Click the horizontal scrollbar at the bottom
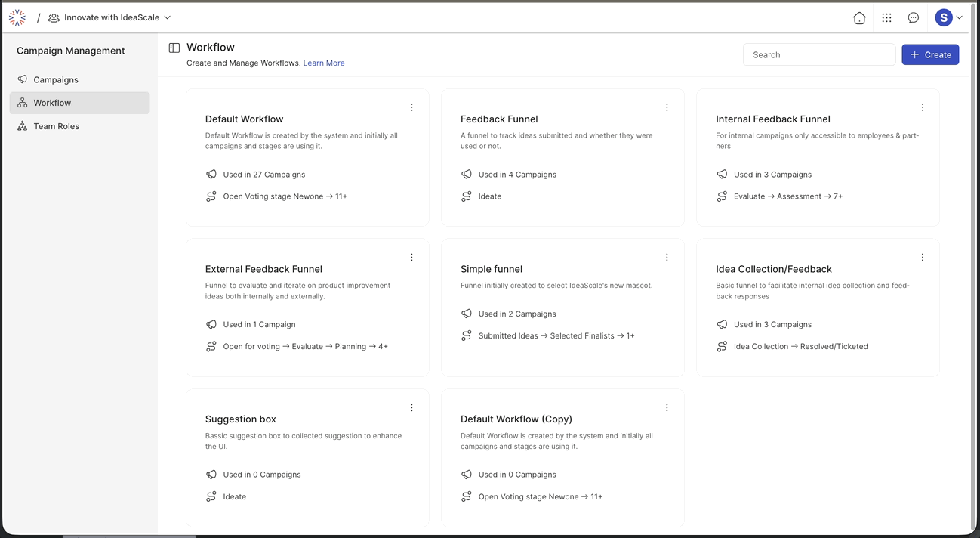 [x=128, y=534]
